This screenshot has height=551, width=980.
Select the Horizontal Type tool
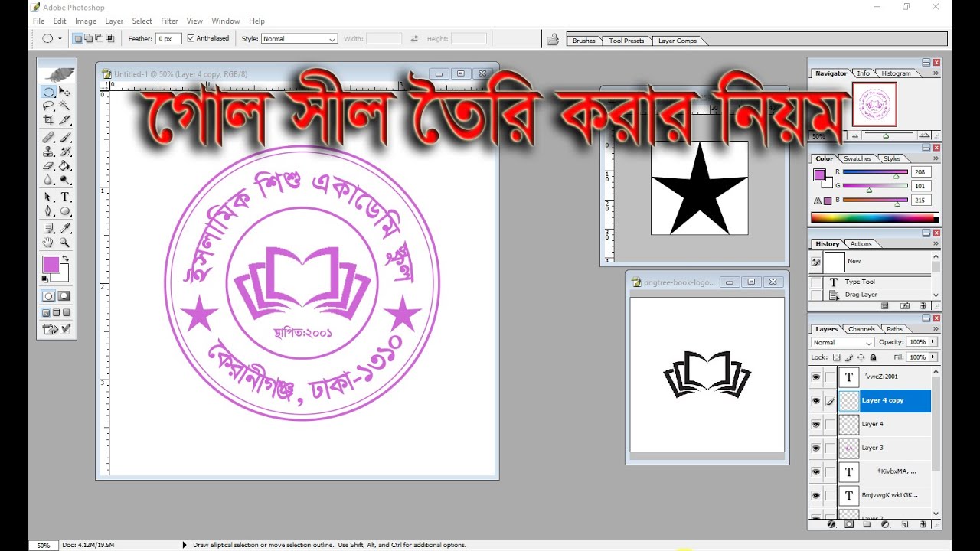[x=65, y=197]
